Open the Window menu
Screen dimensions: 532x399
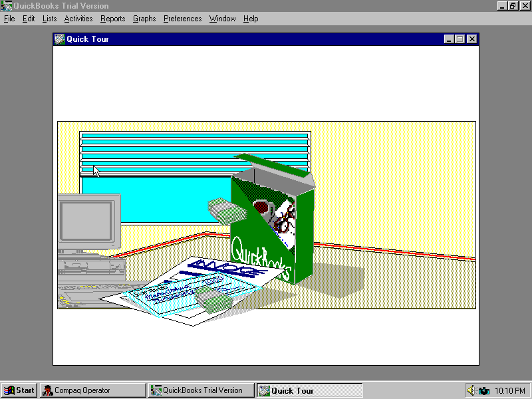[222, 19]
